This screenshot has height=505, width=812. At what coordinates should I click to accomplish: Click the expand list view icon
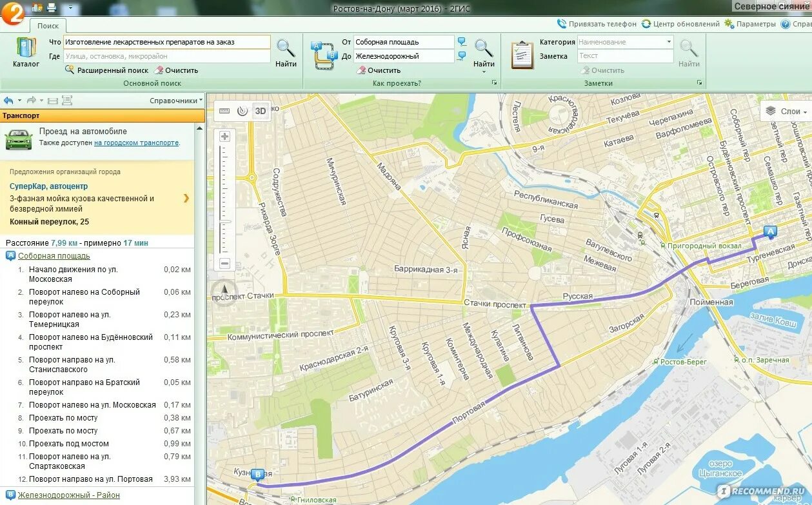[x=67, y=101]
